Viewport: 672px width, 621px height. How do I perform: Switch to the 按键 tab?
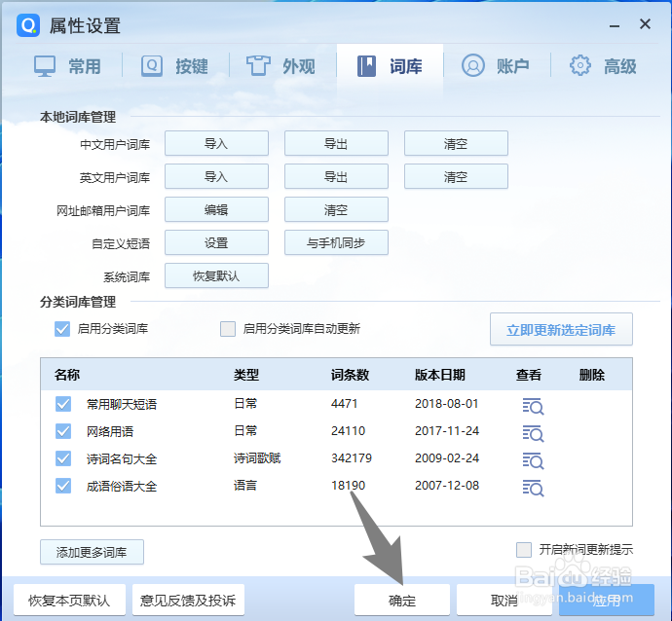(175, 66)
